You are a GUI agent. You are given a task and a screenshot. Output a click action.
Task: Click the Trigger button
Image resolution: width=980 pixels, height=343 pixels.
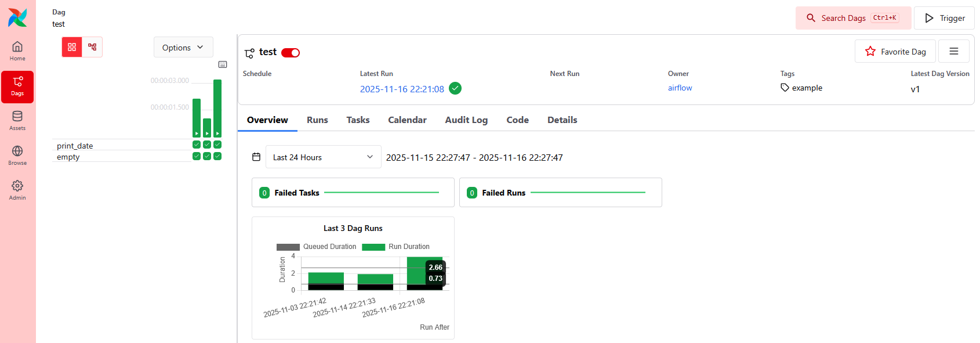point(944,18)
